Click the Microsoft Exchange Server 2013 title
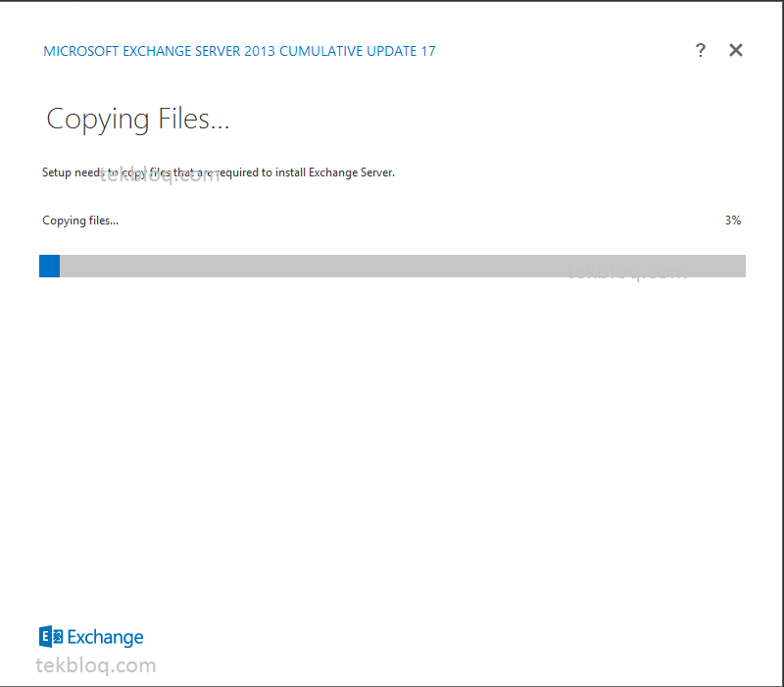Screen dimensions: 784x687 (239, 51)
